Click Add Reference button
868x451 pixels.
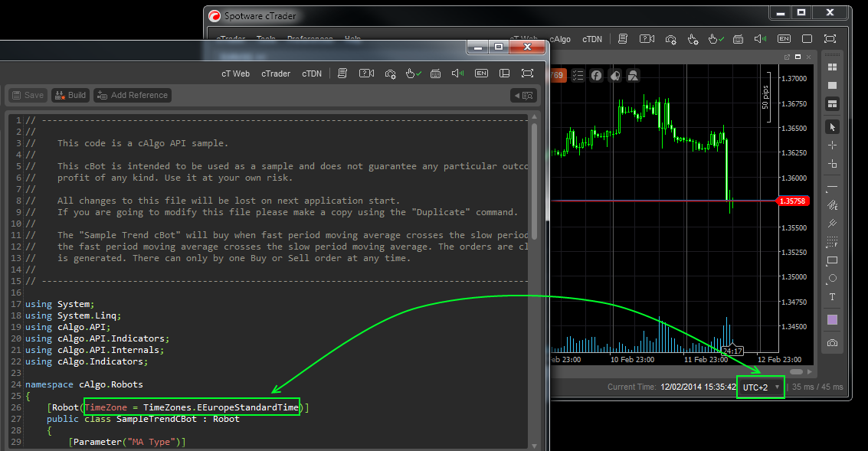coord(133,95)
